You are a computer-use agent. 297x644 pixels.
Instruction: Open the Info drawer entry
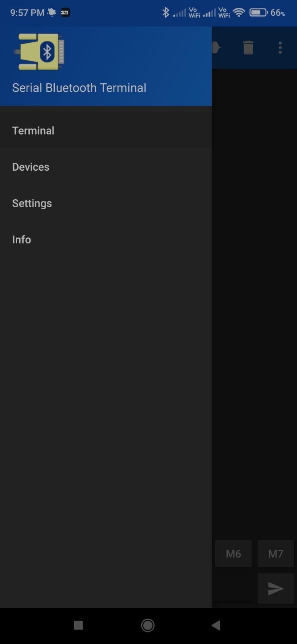point(22,239)
